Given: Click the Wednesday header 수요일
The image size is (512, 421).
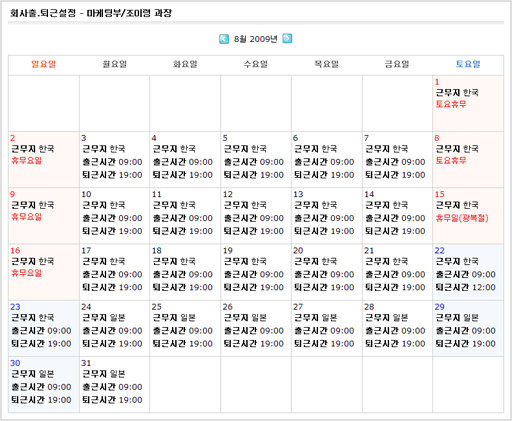Looking at the screenshot, I should point(256,64).
